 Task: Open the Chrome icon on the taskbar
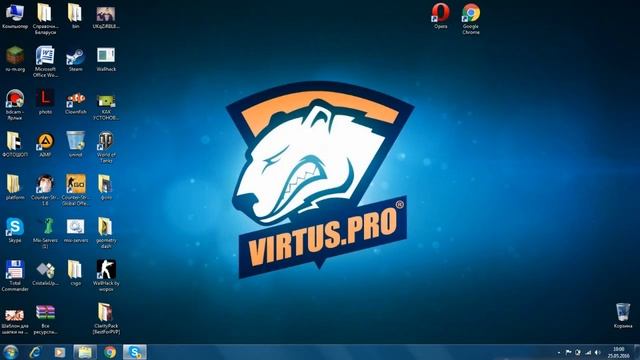[x=109, y=352]
